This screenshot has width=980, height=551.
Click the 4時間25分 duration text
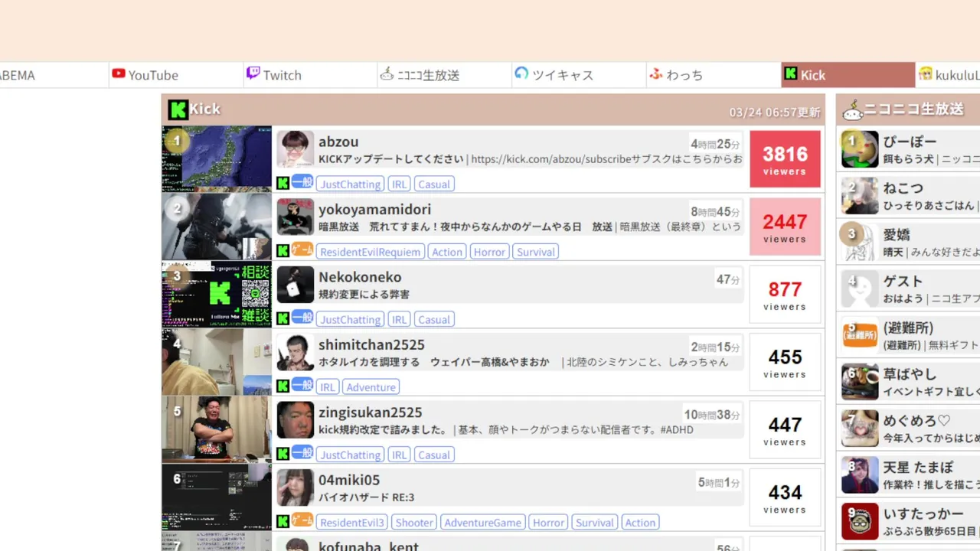(x=715, y=144)
